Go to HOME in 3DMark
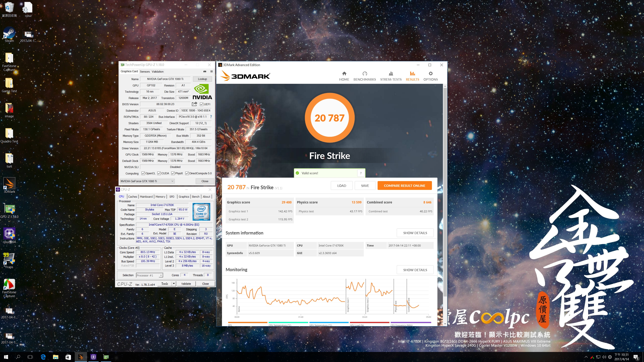Screen dimensions: 644x362 pyautogui.click(x=344, y=76)
